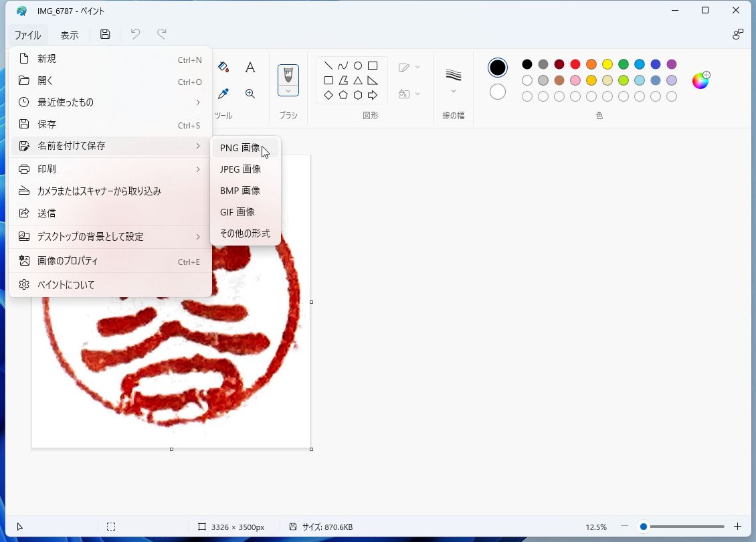This screenshot has height=542, width=756.
Task: Click 新規 to create a new file
Action: (x=47, y=58)
